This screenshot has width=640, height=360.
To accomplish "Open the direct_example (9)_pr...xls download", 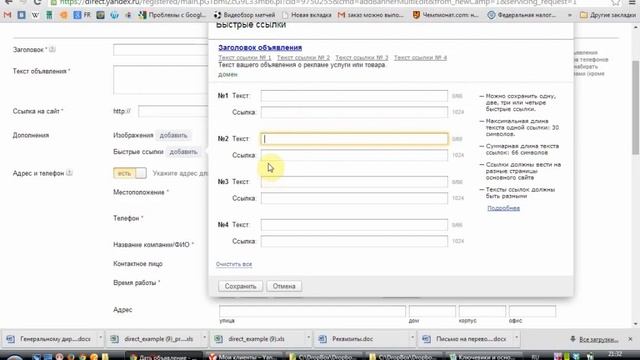I will (x=153, y=339).
